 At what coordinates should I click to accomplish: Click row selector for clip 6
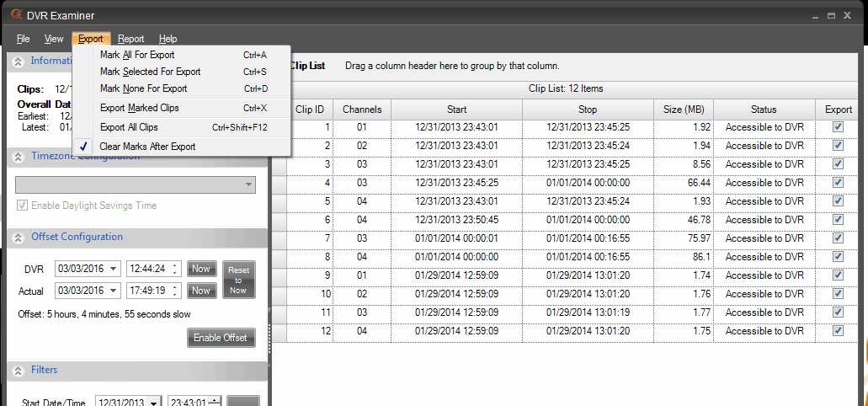click(x=280, y=220)
